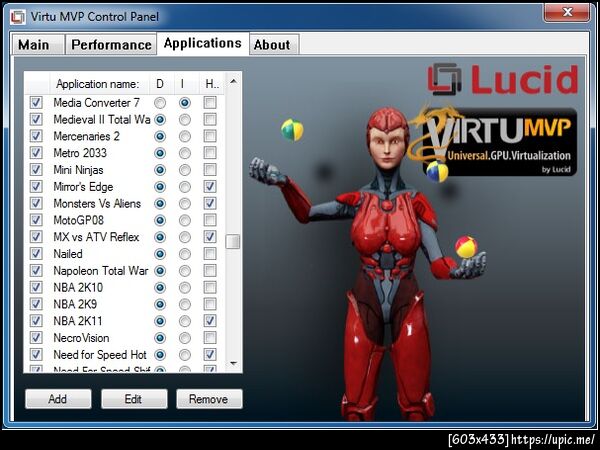Select the MX vs ATV Reflex entry

pyautogui.click(x=96, y=237)
